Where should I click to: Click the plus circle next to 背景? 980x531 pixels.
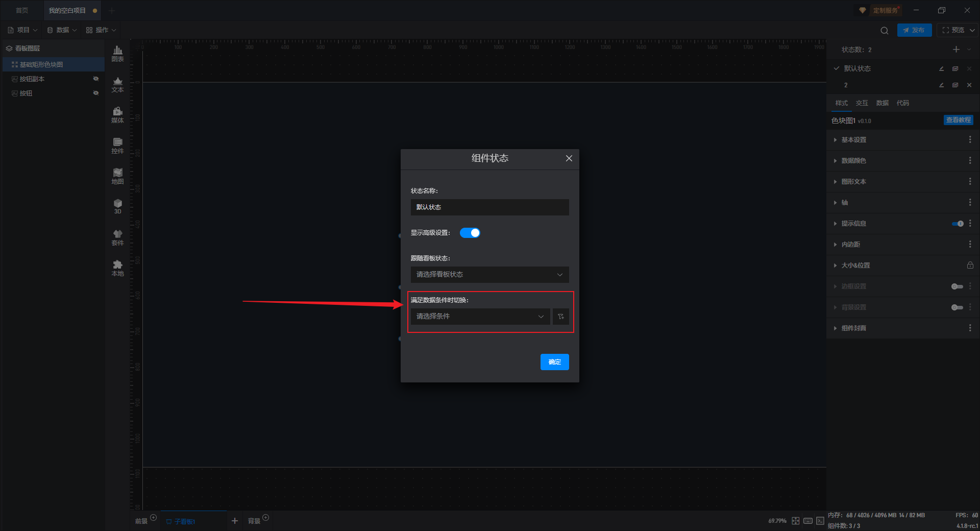click(x=265, y=518)
